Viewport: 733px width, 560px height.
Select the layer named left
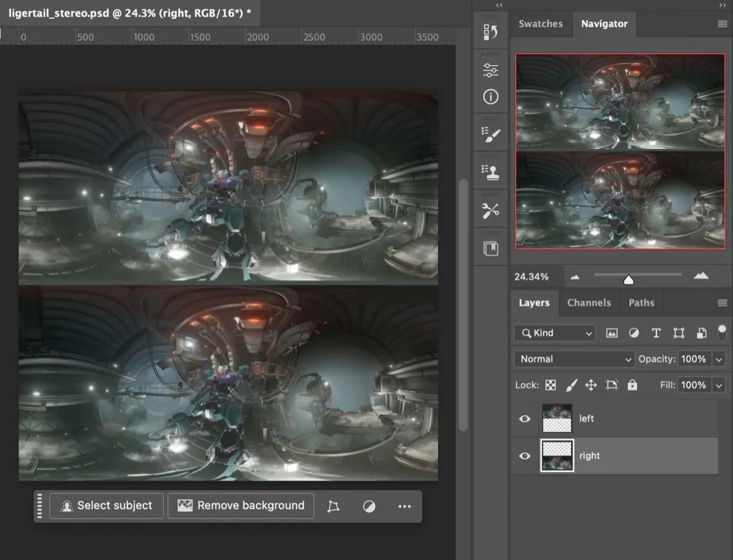tap(615, 418)
